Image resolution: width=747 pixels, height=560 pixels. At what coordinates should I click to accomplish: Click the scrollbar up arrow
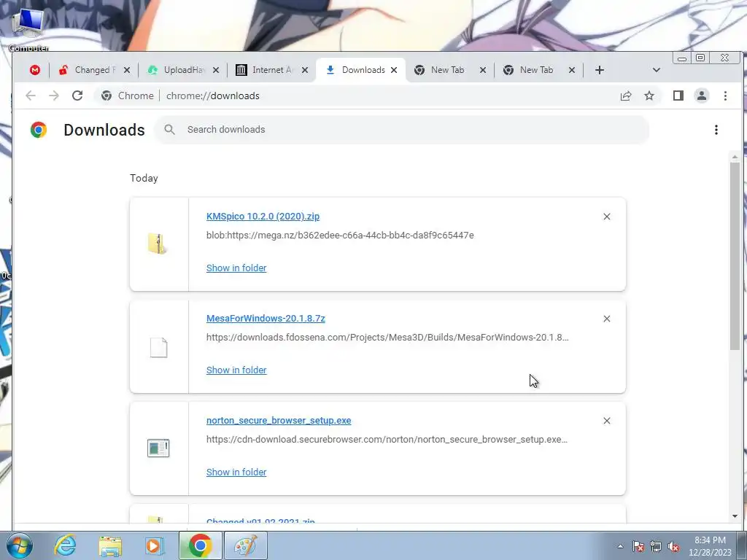[735, 157]
